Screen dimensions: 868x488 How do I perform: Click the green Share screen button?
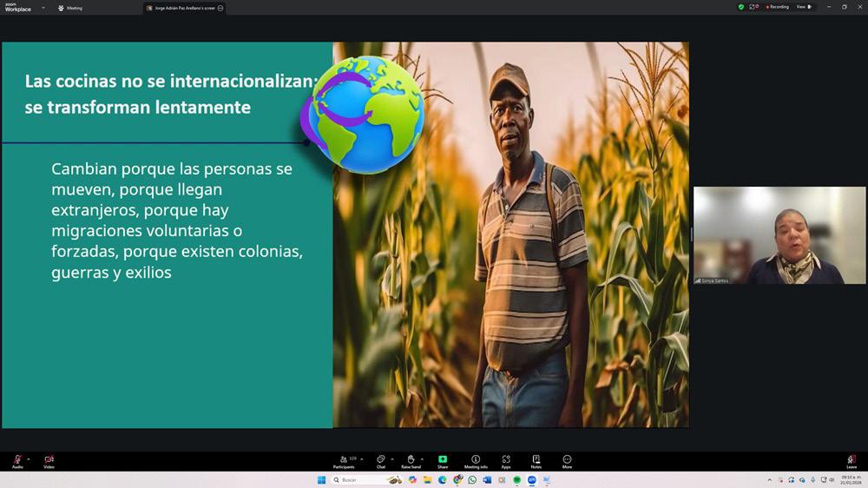click(443, 461)
